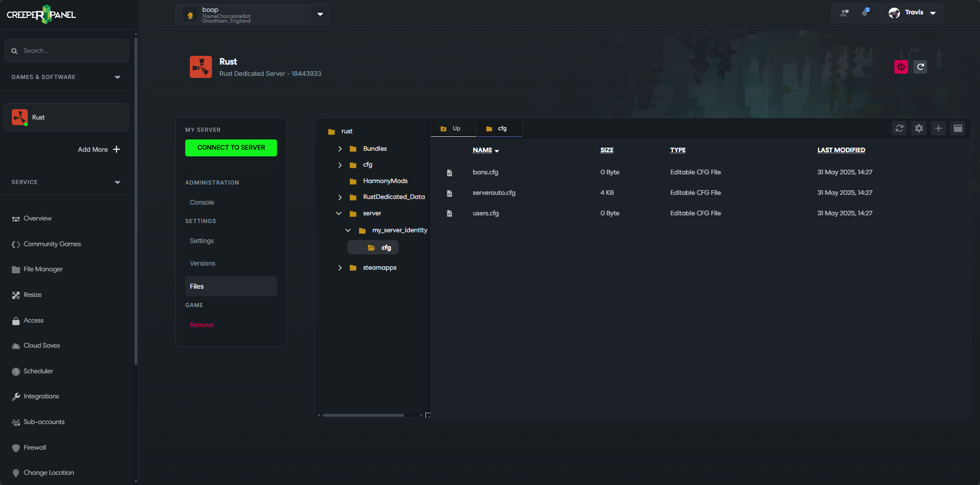Refresh the file list

tap(899, 128)
